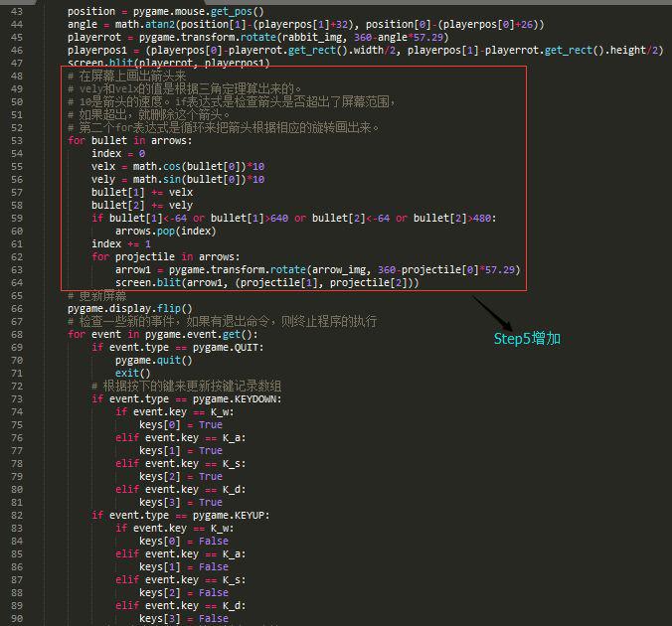Screen dimensions: 672x626
Task: Click 'elif event.key == K_s:' on line 87
Action: 181,579
